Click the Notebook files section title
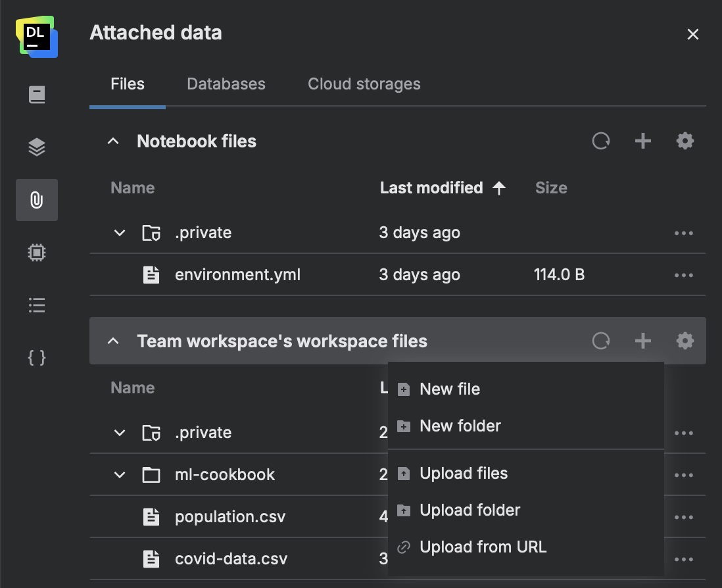The height and width of the screenshot is (588, 722). 197,141
